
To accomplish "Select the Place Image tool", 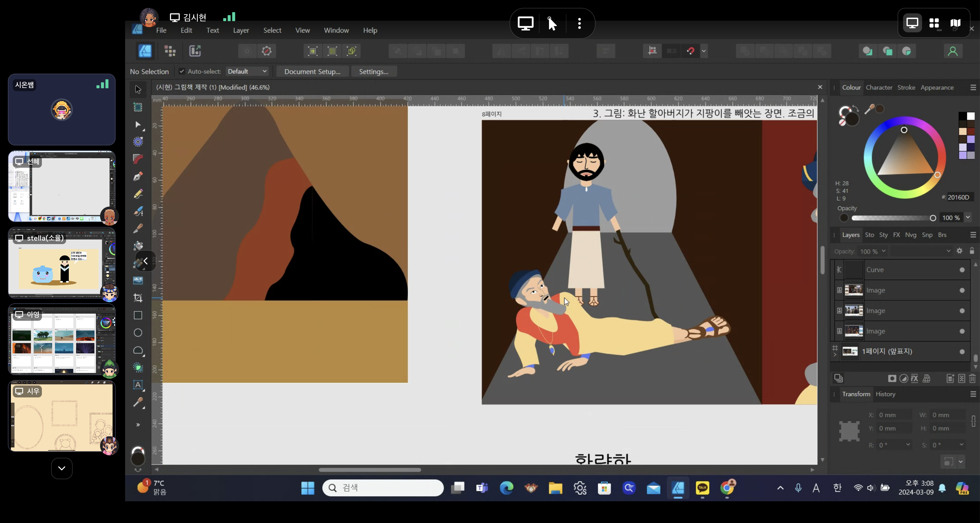I will pos(138,281).
